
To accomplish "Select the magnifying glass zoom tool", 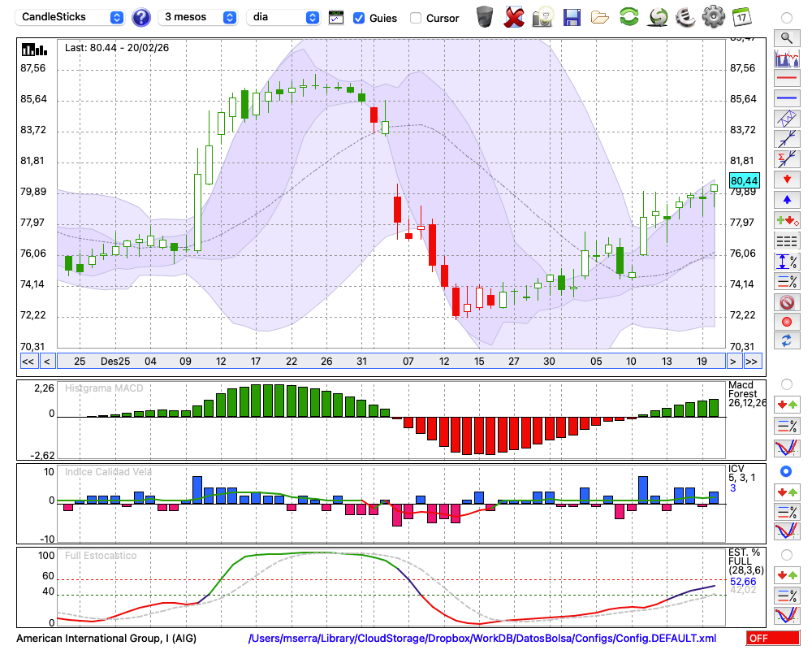I will click(x=786, y=37).
